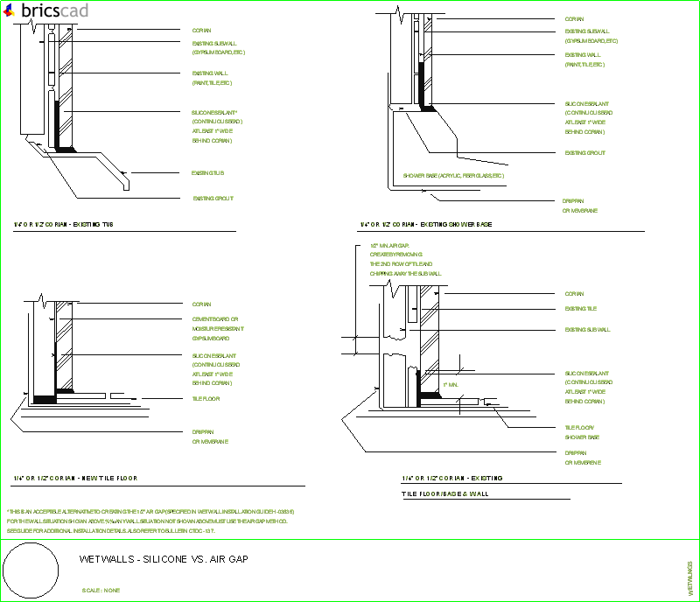Image resolution: width=700 pixels, height=602 pixels.
Task: Click the BricsCAD logo
Action: [45, 10]
